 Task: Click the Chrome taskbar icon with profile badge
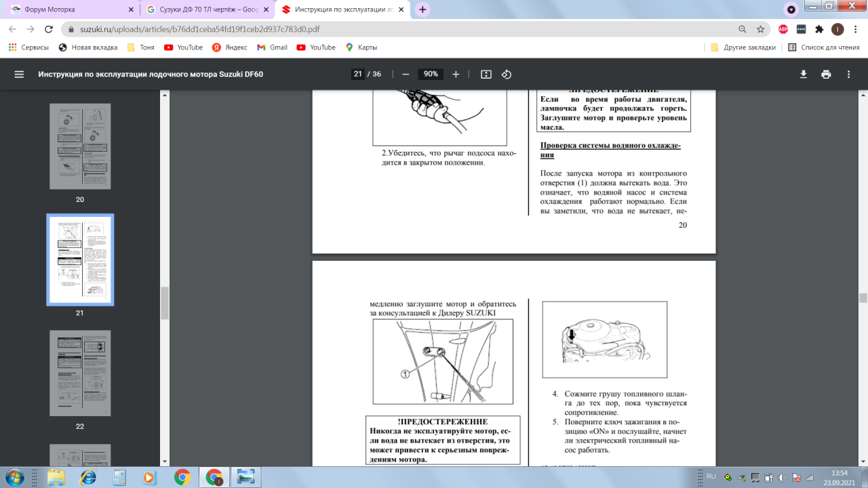tap(214, 476)
